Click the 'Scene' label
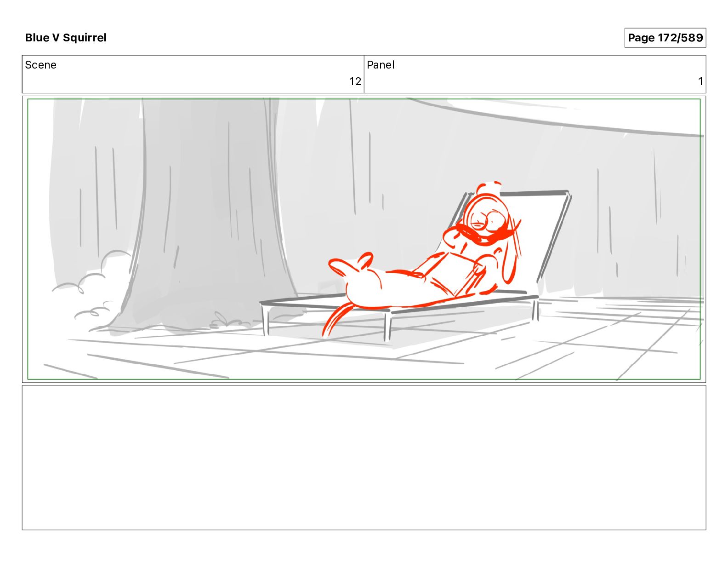The height and width of the screenshot is (563, 728). (40, 65)
